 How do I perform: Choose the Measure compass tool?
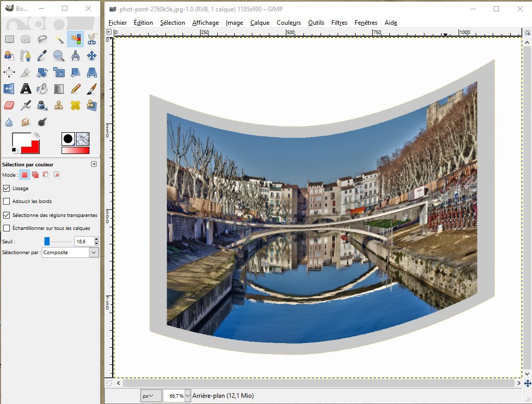75,56
